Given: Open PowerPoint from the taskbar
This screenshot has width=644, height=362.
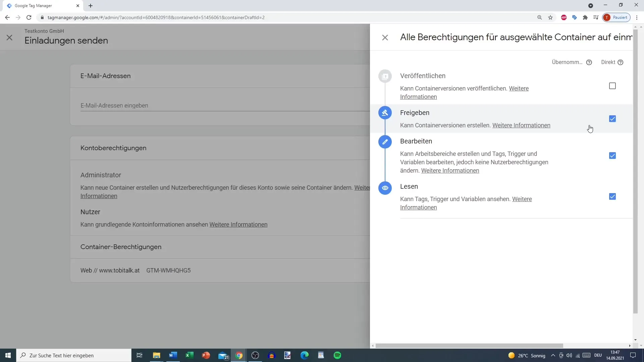Looking at the screenshot, I should pos(206,355).
